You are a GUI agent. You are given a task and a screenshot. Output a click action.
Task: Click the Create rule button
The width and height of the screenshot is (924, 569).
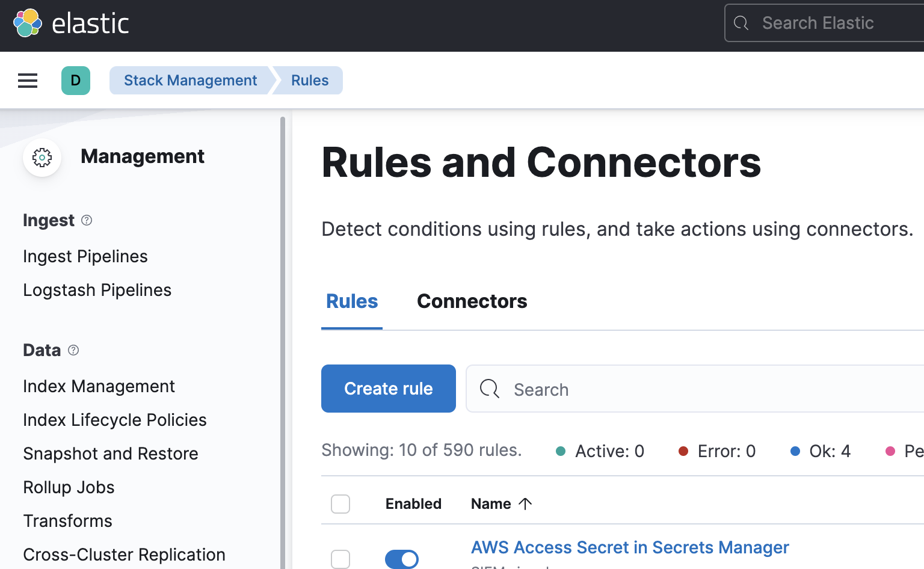388,389
